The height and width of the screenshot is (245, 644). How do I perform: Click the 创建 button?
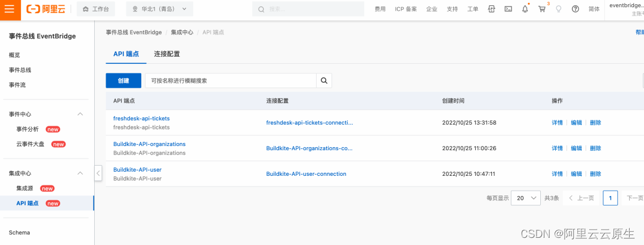(x=123, y=80)
